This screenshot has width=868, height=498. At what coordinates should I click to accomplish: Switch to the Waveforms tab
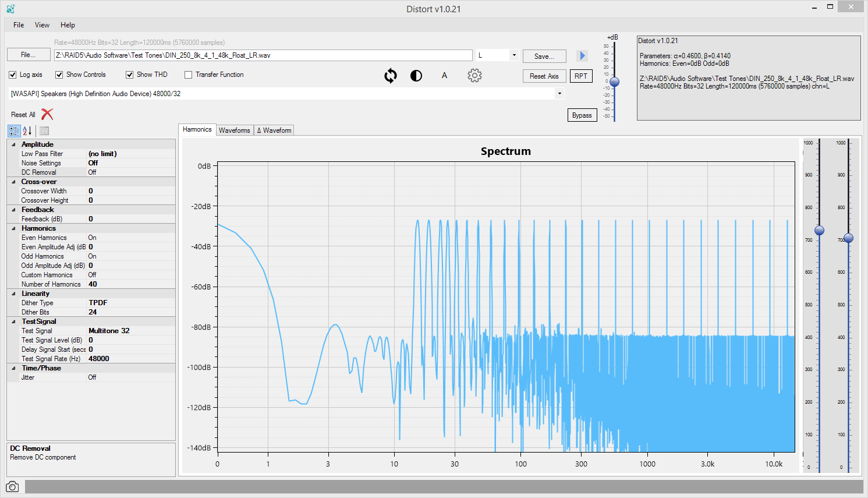coord(235,130)
